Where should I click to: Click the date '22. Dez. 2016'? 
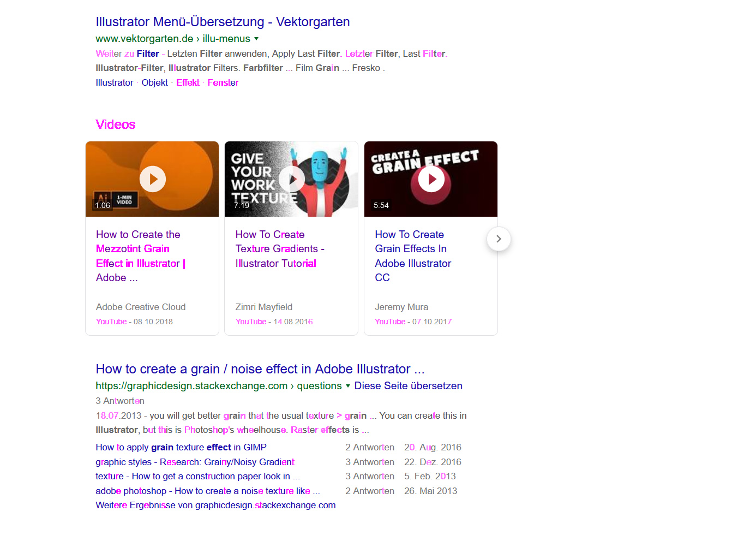pos(433,462)
